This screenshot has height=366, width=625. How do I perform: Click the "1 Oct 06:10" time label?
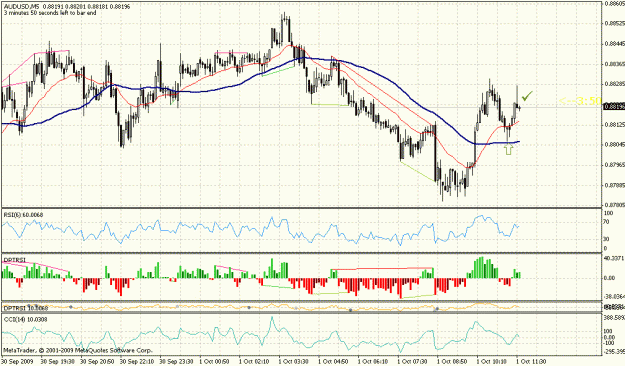[372, 362]
